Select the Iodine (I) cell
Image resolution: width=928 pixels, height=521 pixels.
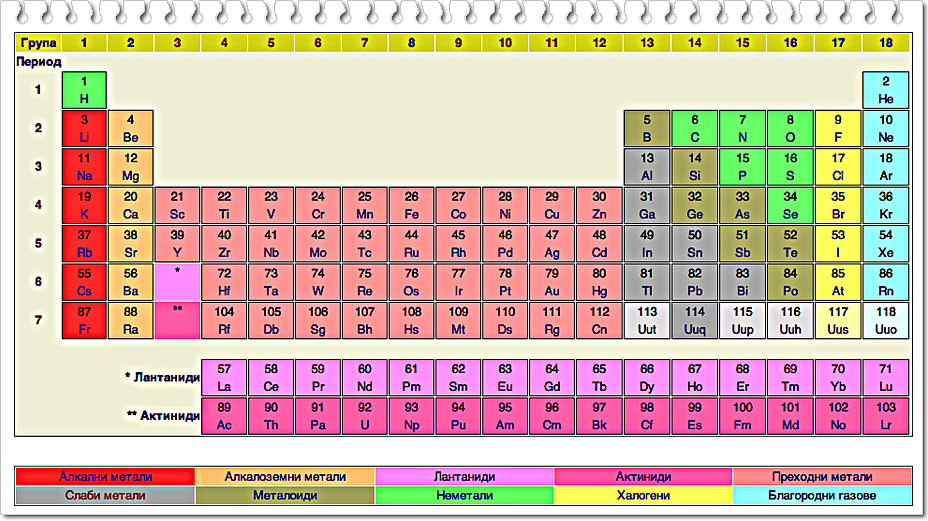tap(838, 244)
